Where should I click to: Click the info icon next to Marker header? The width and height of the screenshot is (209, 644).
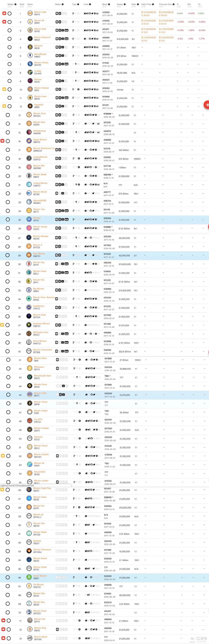[15, 4]
